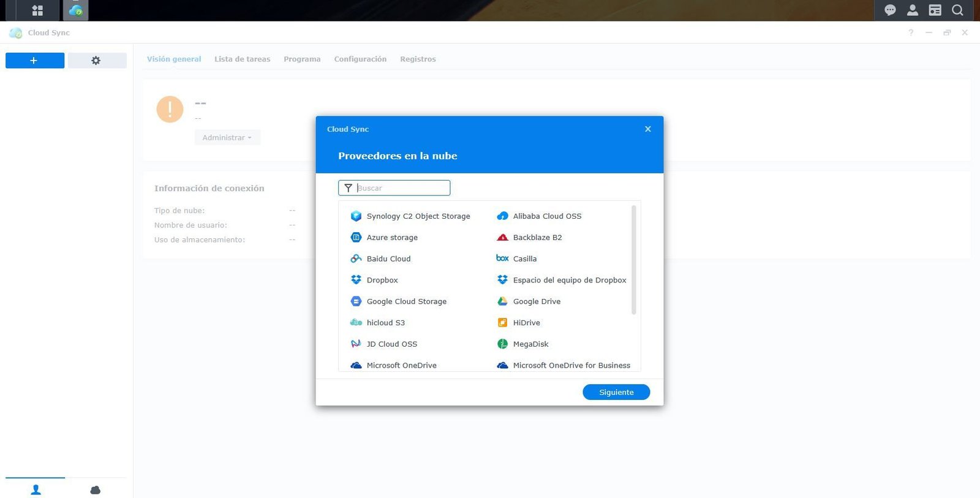This screenshot has width=980, height=498.
Task: Switch to the user view icon at bottom
Action: (x=36, y=489)
